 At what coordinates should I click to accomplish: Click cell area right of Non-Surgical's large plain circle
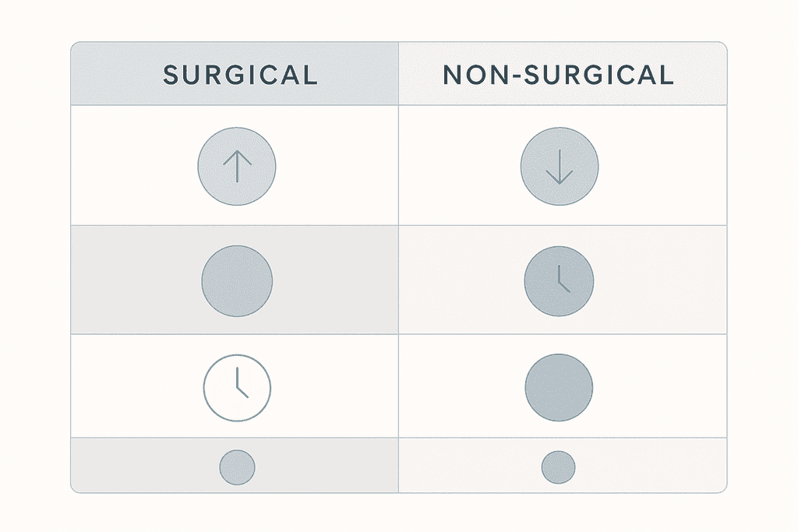(x=662, y=387)
